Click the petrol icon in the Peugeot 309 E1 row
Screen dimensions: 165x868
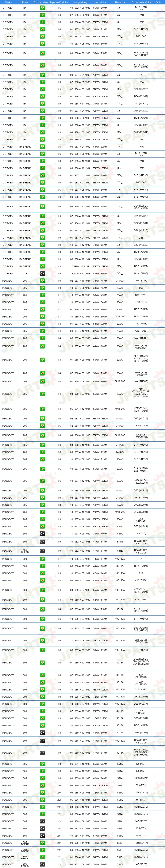(42, 559)
